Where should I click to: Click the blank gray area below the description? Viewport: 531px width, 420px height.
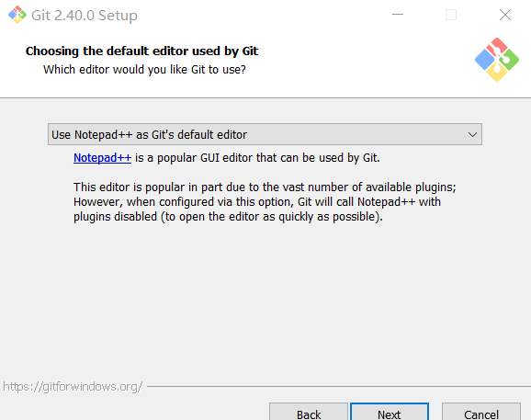(265, 298)
